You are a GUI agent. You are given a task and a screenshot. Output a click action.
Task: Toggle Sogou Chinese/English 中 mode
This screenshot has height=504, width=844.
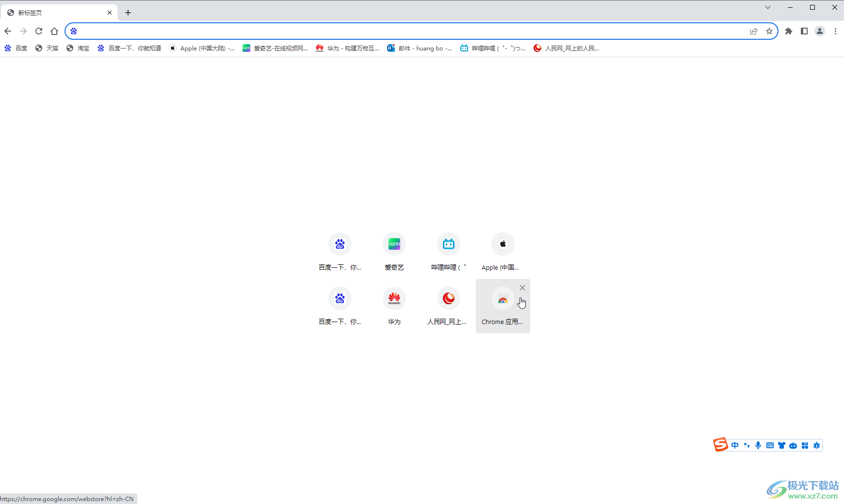pyautogui.click(x=735, y=445)
